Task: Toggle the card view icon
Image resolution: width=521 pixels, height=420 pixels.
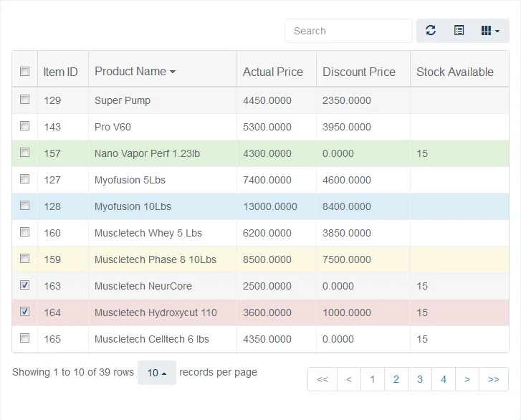Action: pyautogui.click(x=459, y=31)
